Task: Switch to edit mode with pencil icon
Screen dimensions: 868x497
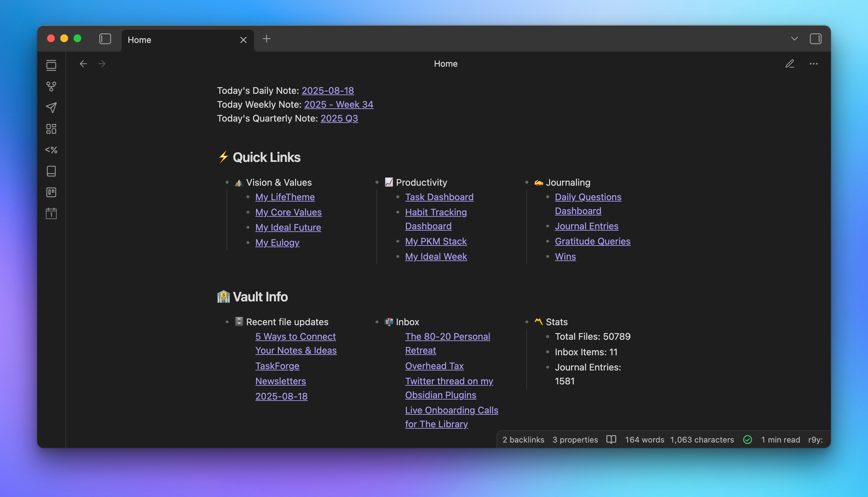Action: [x=790, y=64]
